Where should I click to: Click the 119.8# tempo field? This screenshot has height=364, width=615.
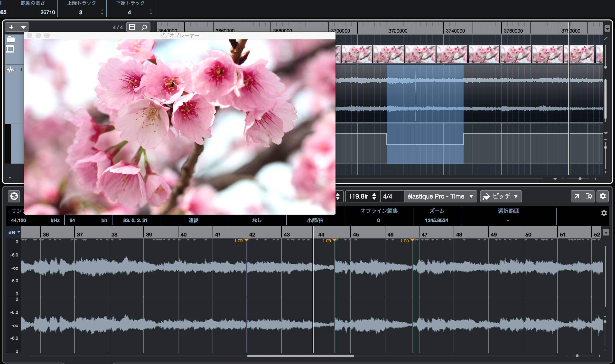[x=358, y=196]
